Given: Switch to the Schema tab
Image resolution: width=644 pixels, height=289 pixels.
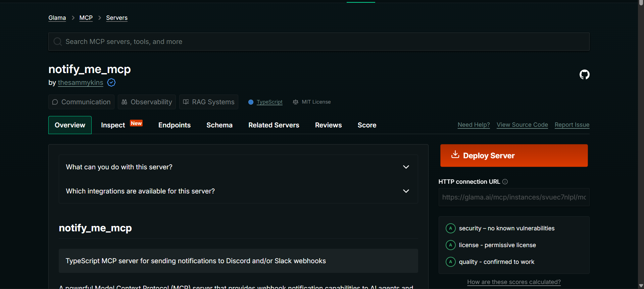Looking at the screenshot, I should [219, 125].
